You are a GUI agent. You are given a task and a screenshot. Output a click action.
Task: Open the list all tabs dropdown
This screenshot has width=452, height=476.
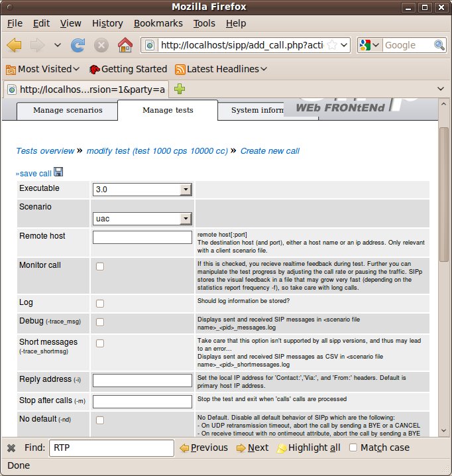(x=441, y=89)
